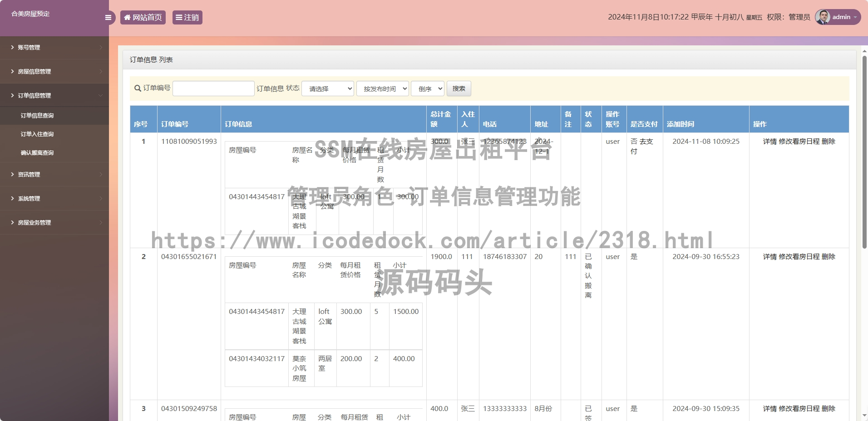Collapse the 订单信息管理 sidebar menu
Screen dimensions: 868x421
(54, 95)
